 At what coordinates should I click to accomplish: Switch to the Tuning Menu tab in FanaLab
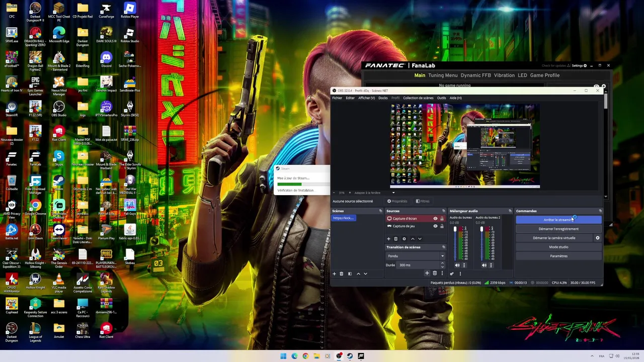pyautogui.click(x=443, y=75)
